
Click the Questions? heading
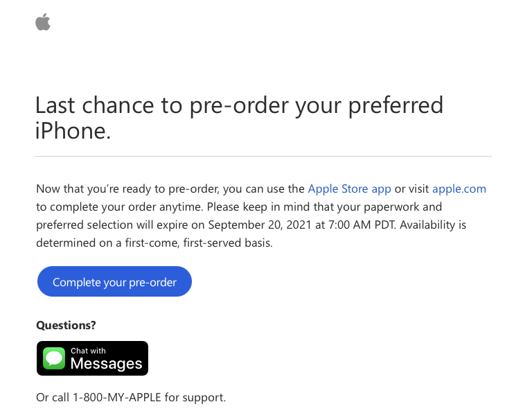66,325
